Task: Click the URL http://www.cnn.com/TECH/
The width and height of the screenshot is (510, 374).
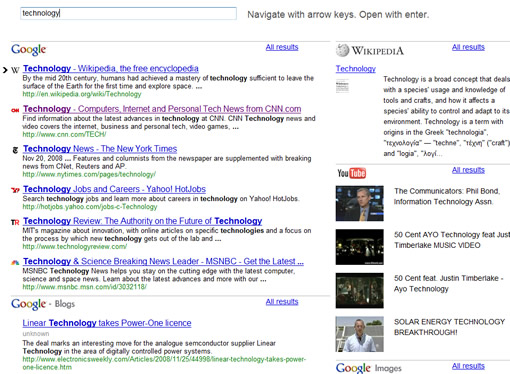Action: pyautogui.click(x=64, y=134)
